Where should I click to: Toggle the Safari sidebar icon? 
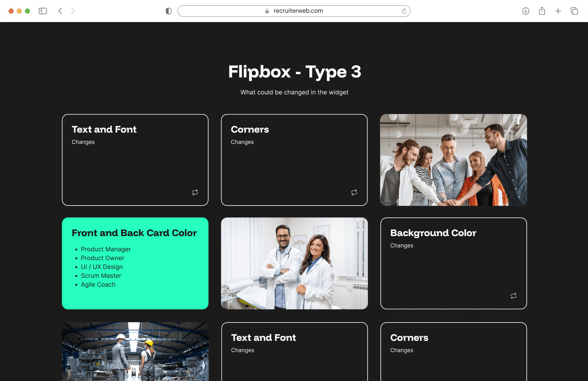tap(43, 11)
